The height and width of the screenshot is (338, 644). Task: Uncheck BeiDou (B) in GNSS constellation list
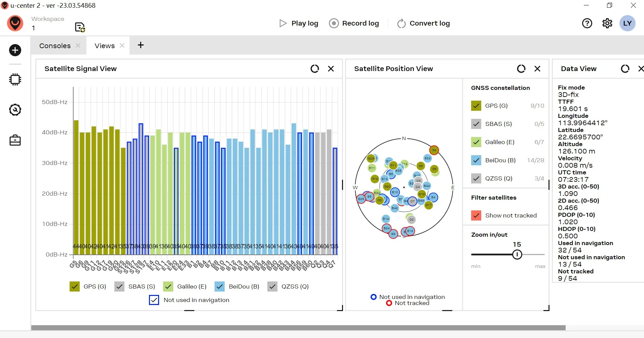(476, 160)
